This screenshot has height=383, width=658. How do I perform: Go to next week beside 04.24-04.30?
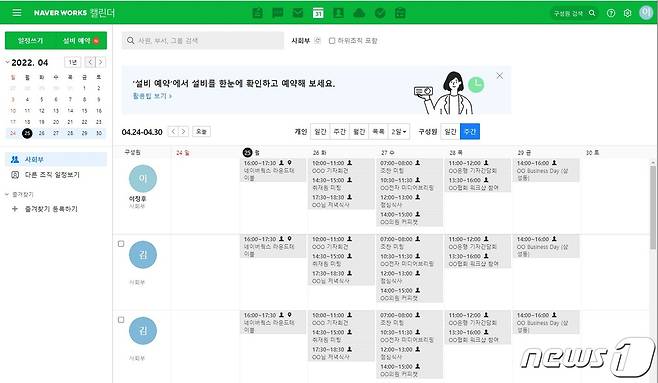click(x=183, y=131)
